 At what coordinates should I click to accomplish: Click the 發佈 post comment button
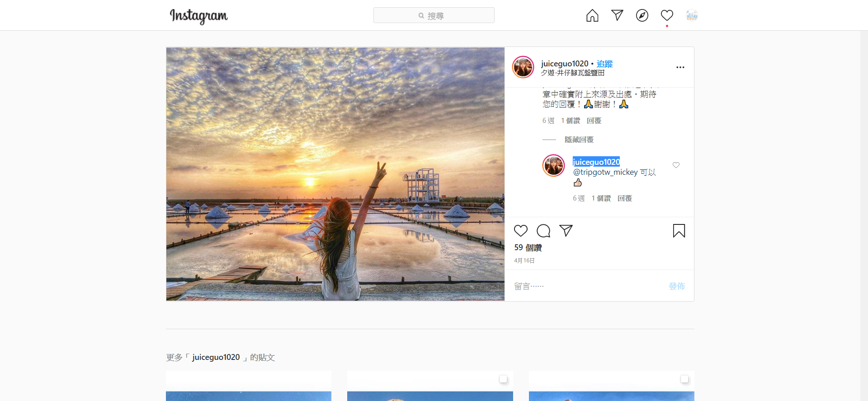pos(676,286)
